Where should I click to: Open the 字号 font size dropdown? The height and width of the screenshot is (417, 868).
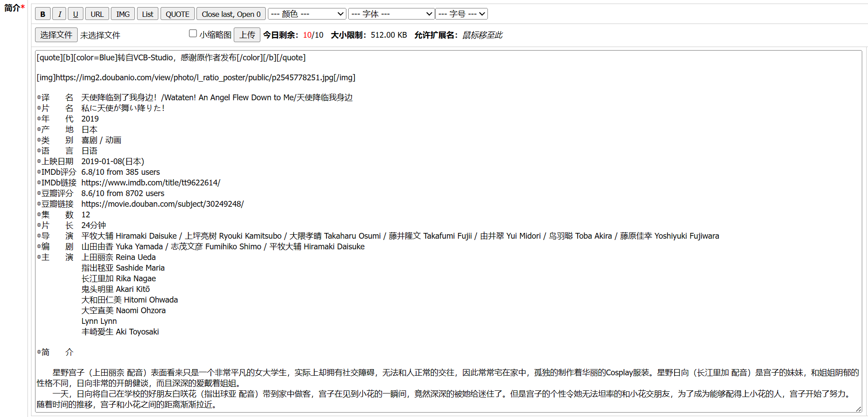pos(462,14)
